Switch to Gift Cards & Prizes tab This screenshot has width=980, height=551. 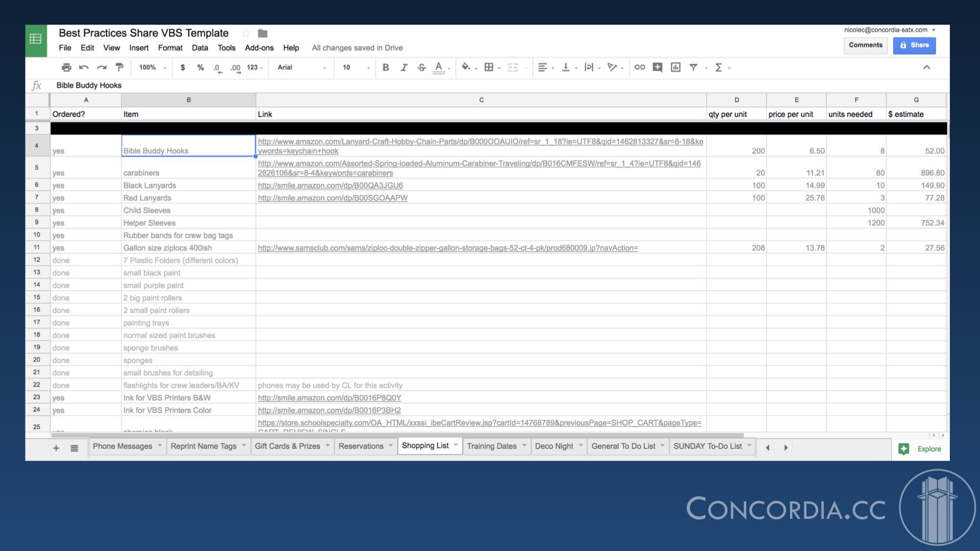click(287, 446)
